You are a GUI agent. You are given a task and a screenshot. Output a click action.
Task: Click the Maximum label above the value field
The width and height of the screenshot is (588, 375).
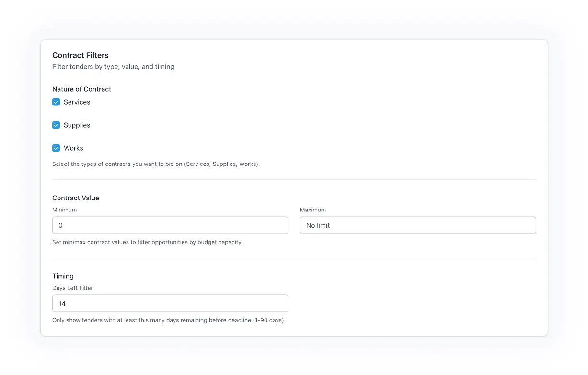(x=312, y=210)
